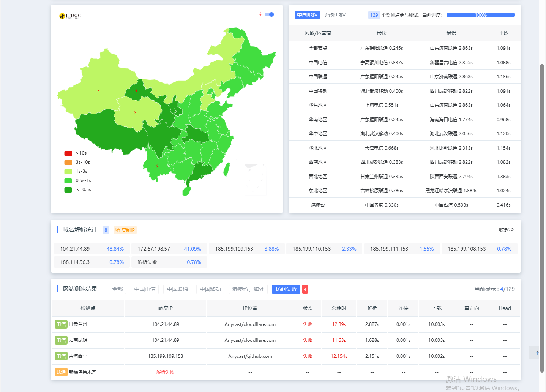Click the 电信 tag for 青海西宁
The image size is (546, 392).
(61, 356)
